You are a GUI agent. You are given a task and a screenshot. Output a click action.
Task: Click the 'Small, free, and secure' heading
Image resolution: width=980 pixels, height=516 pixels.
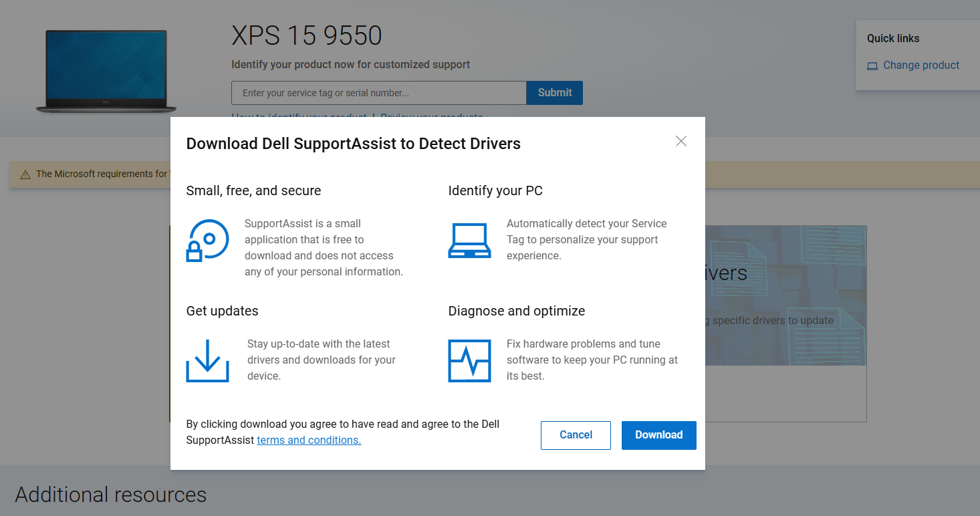pyautogui.click(x=253, y=190)
